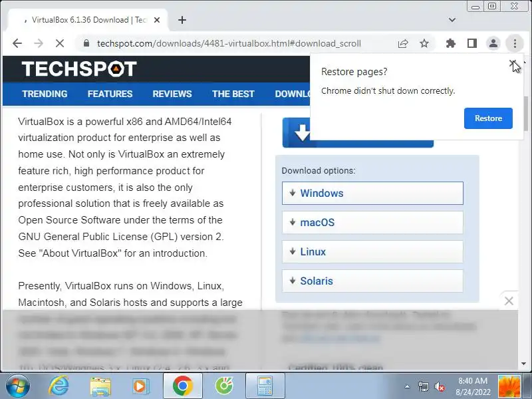Share this page icon in address bar
The image size is (532, 399).
(x=403, y=43)
